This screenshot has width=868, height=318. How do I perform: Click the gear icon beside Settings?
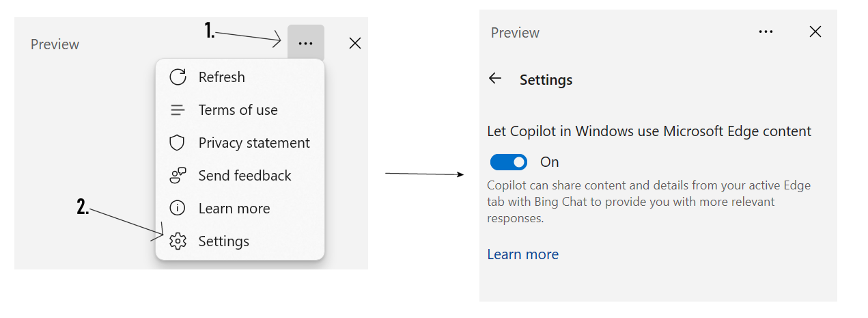pyautogui.click(x=178, y=241)
